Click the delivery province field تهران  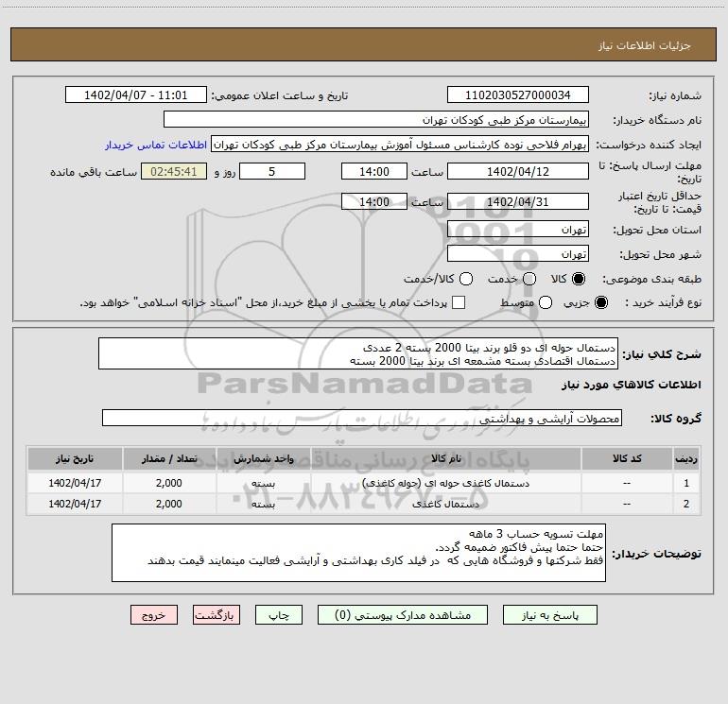pos(518,230)
